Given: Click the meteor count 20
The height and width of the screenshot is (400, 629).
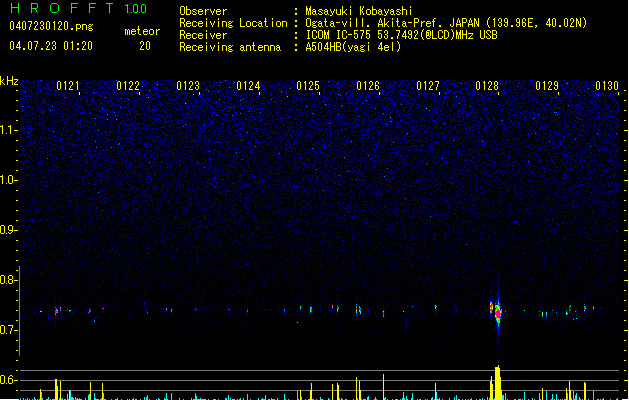Looking at the screenshot, I should point(145,46).
